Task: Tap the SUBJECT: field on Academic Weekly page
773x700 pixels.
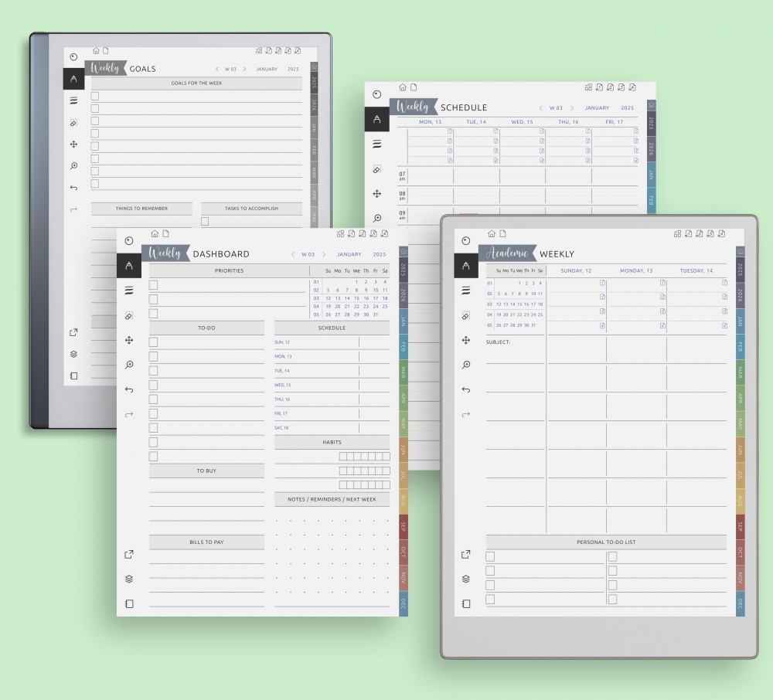Action: [x=498, y=342]
